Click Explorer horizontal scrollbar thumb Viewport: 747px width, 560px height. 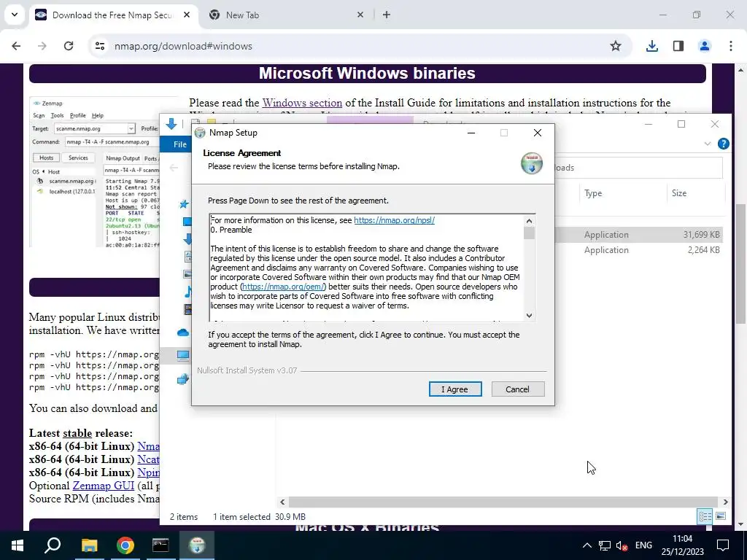point(503,502)
